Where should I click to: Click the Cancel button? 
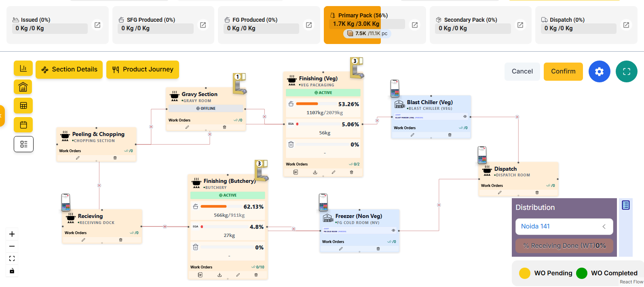point(522,71)
